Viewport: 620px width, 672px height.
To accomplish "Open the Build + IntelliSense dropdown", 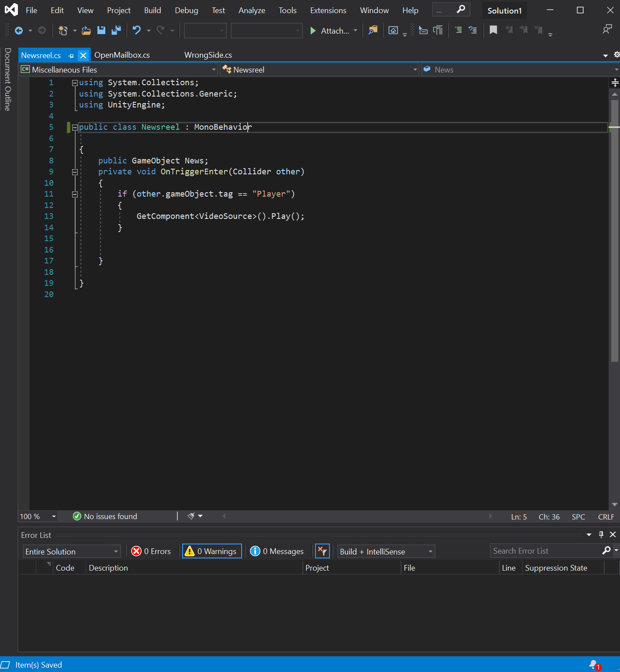I will 386,551.
